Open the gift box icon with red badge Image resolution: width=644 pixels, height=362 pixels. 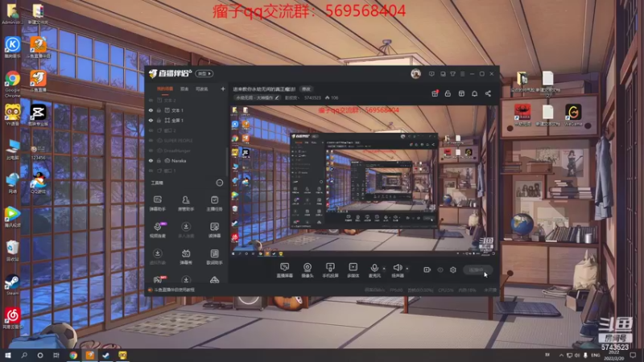tap(435, 93)
